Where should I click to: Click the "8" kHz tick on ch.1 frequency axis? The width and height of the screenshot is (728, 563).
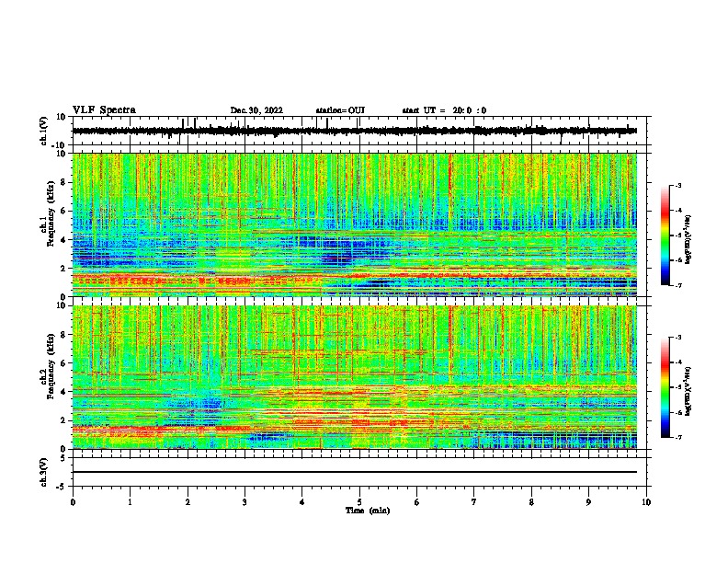click(x=63, y=182)
